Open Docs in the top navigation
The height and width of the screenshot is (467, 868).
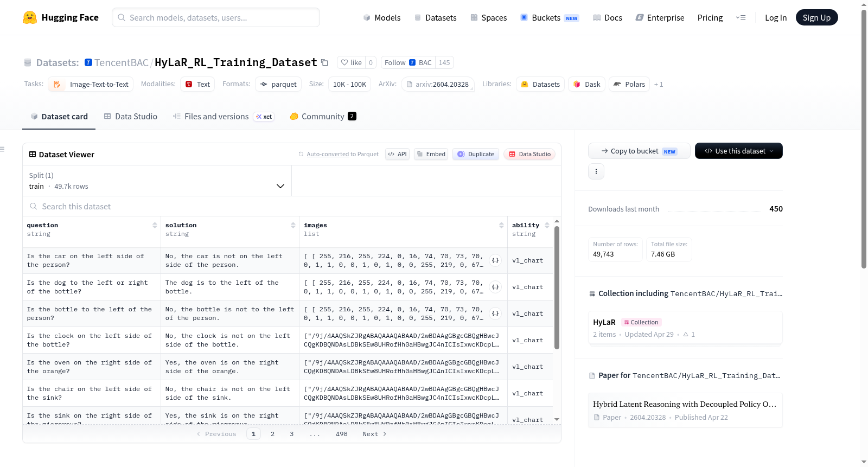click(608, 17)
